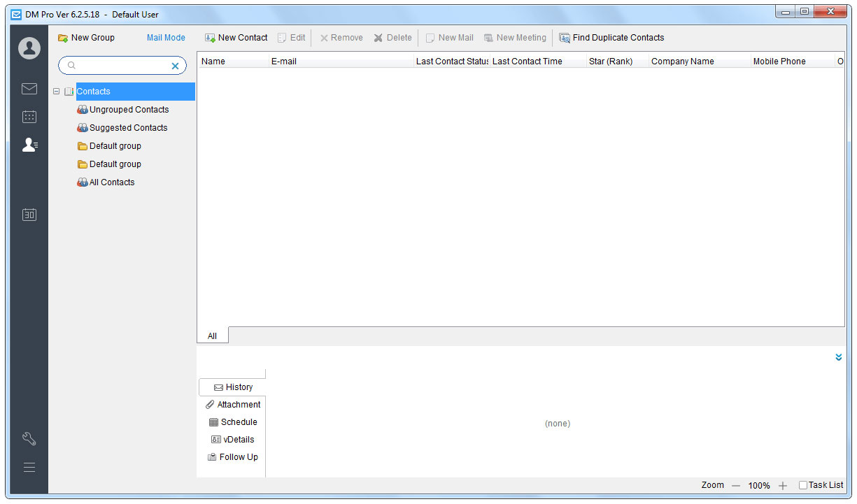Open the calendar grid icon in sidebar
This screenshot has width=857, height=504.
29,117
